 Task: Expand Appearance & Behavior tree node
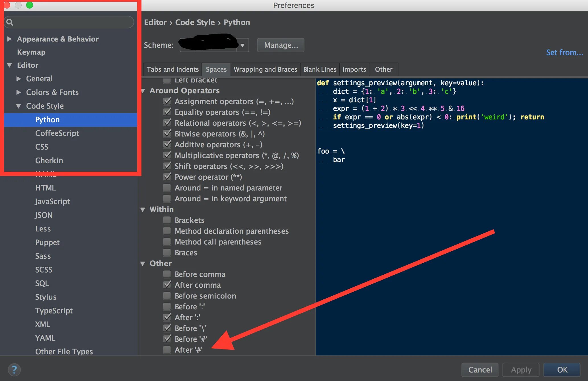click(9, 39)
